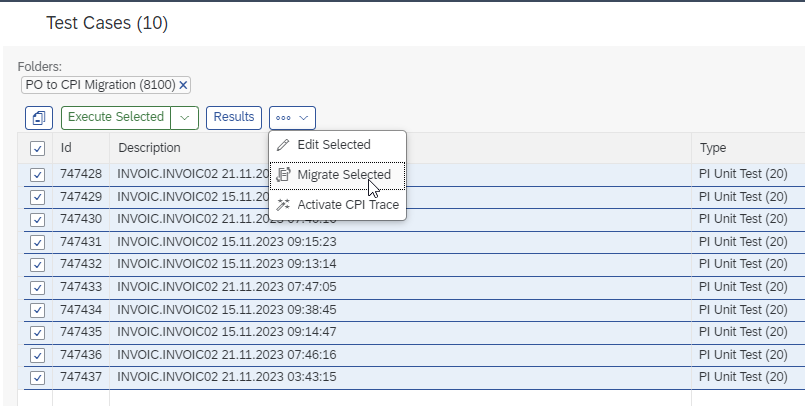Toggle the select-all checkbox in the table header
The image size is (805, 406).
click(38, 149)
